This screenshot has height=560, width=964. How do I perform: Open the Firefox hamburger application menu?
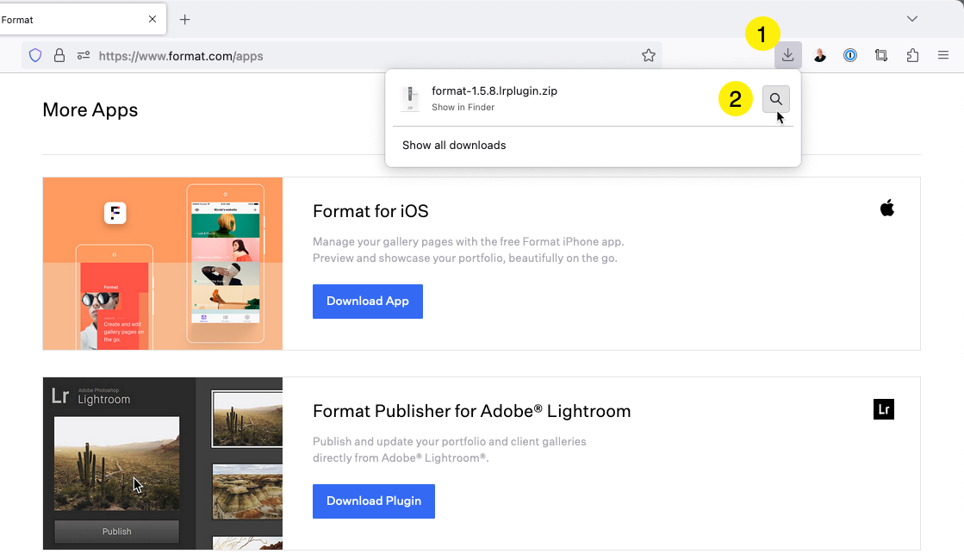click(943, 55)
